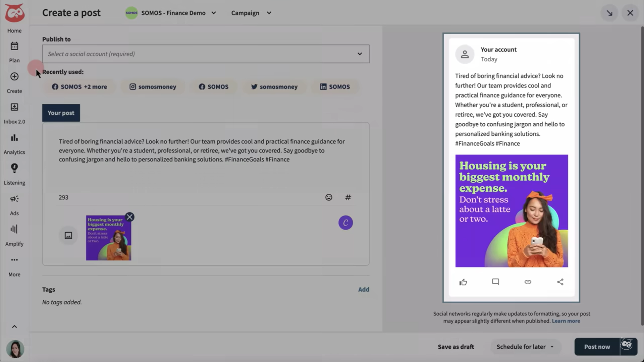Select the Instagram somosmoney account chip
Image resolution: width=644 pixels, height=362 pixels.
pos(153,87)
